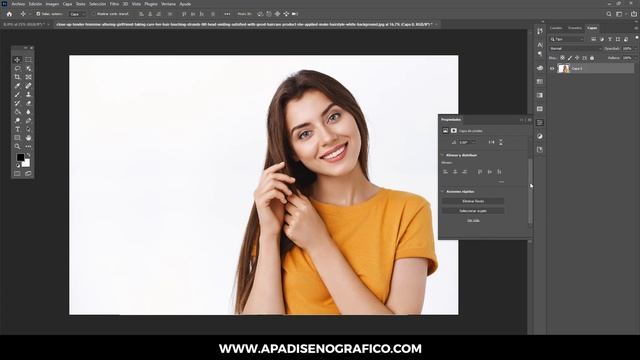
Task: Enable show transform controls checkbox
Action: coord(93,14)
